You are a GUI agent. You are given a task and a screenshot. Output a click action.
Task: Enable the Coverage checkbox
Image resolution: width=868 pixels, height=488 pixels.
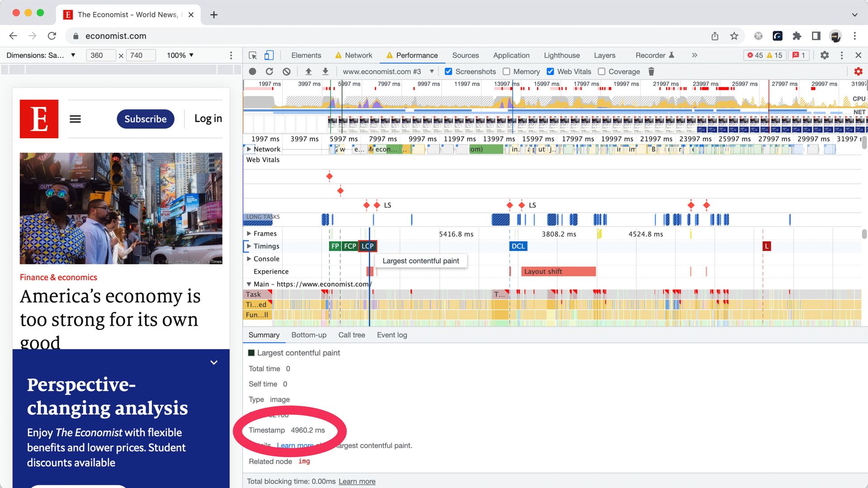tap(602, 71)
